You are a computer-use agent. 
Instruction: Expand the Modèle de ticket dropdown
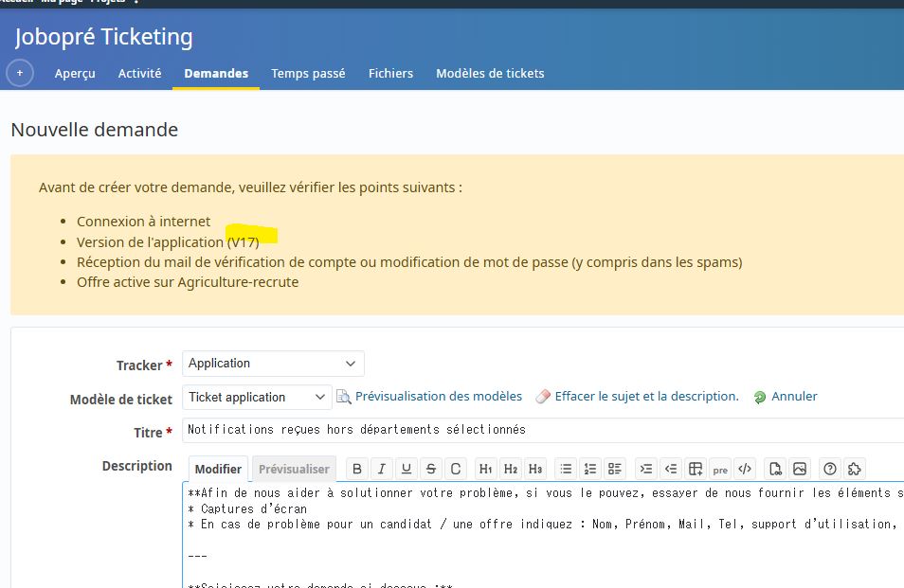pos(257,397)
